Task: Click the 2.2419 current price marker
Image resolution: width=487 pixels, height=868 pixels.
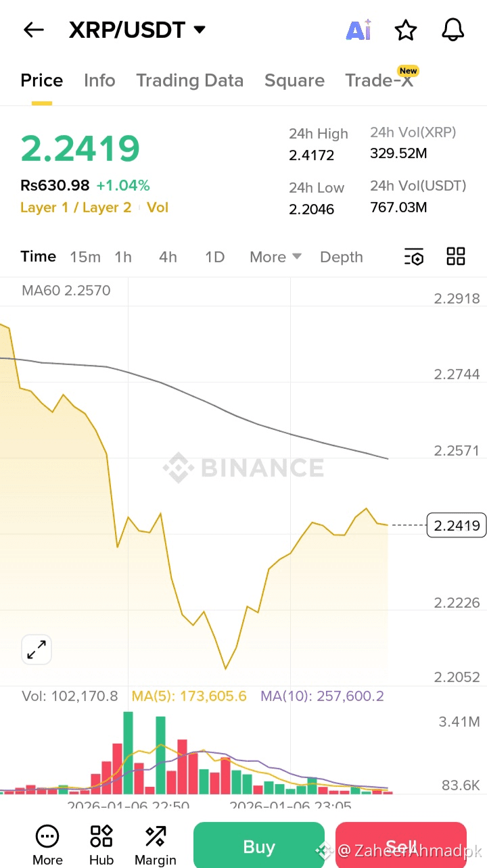Action: point(457,525)
